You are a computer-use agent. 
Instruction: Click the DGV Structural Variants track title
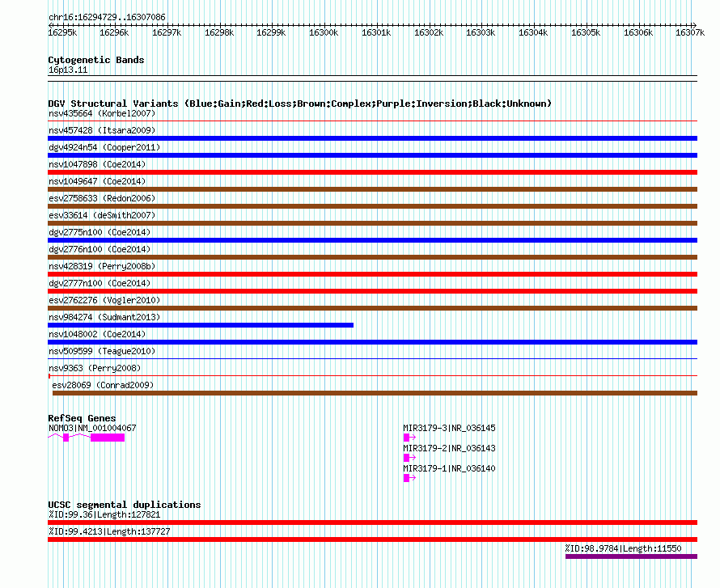[300, 104]
